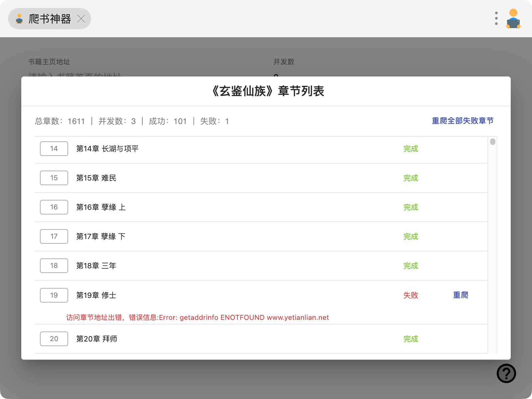
Task: Click the 爬书神器 tab logo icon
Action: (x=19, y=19)
